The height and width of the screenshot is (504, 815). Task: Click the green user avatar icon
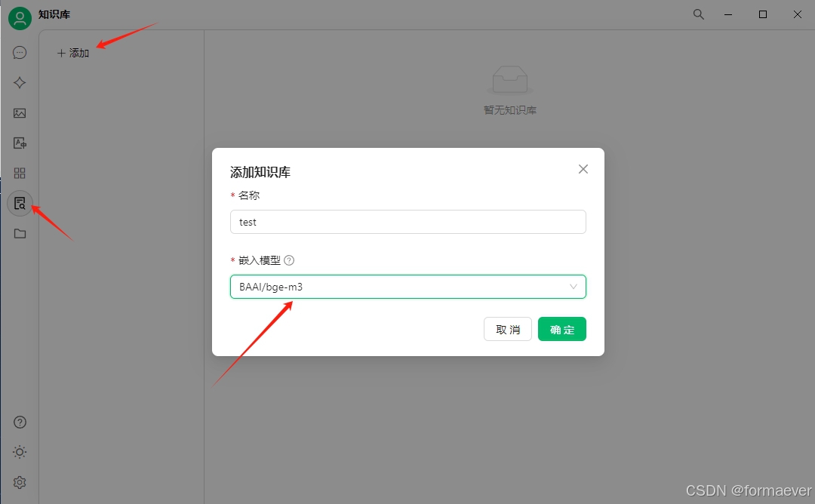tap(20, 18)
